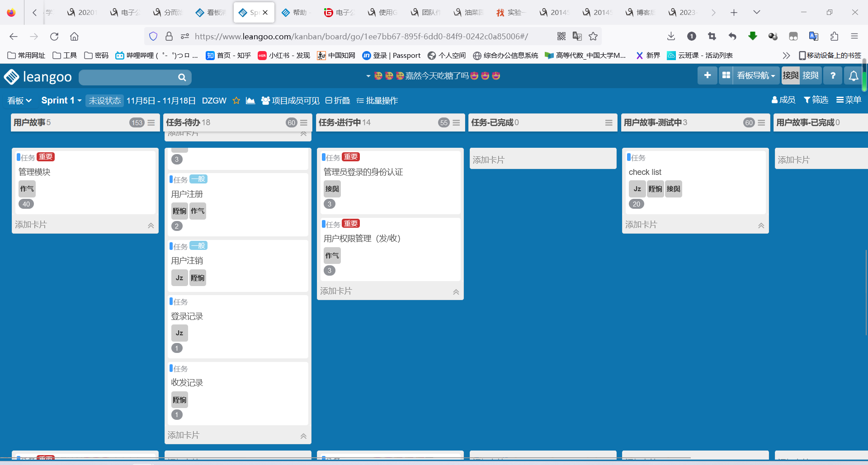The image size is (868, 465).
Task: Open the puzzle-piece extensions icon
Action: pyautogui.click(x=834, y=36)
